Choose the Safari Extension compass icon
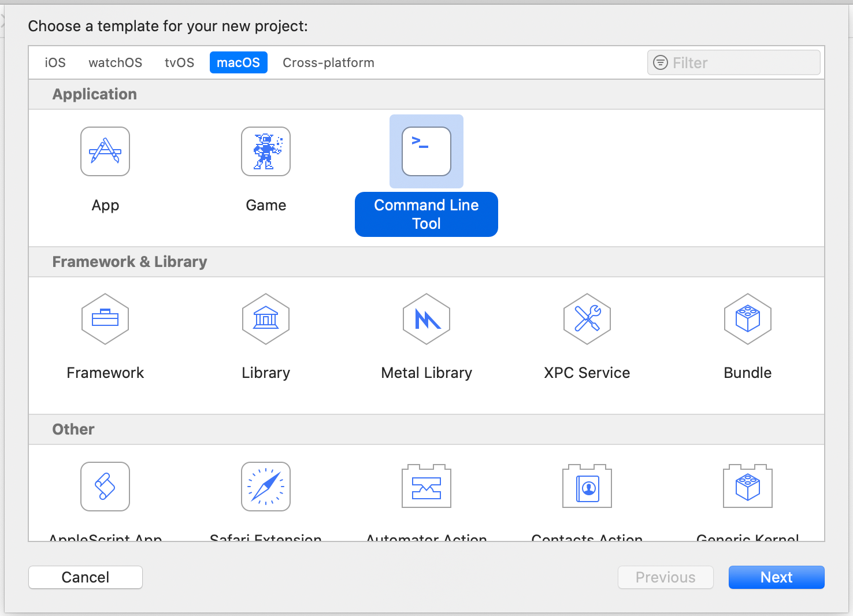This screenshot has height=616, width=853. (x=266, y=487)
